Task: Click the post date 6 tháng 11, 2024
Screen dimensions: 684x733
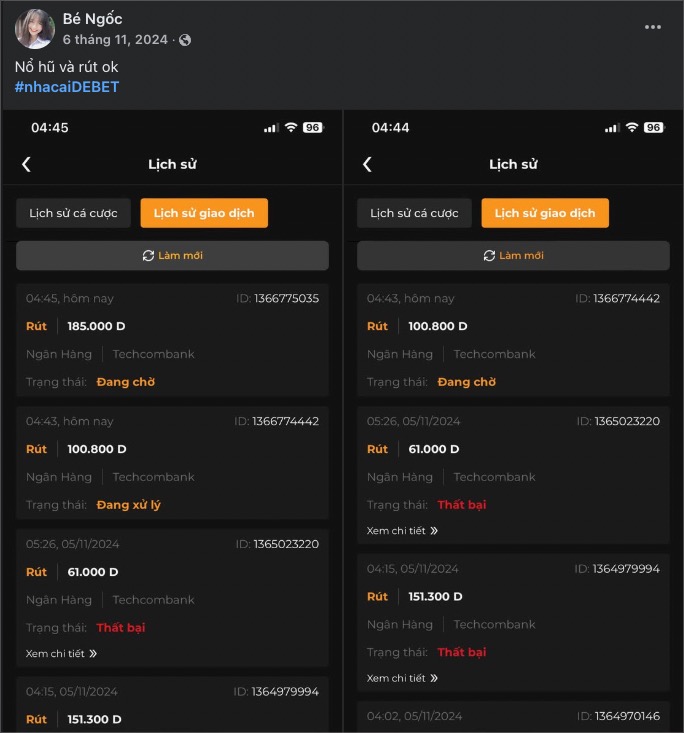Action: pyautogui.click(x=115, y=40)
